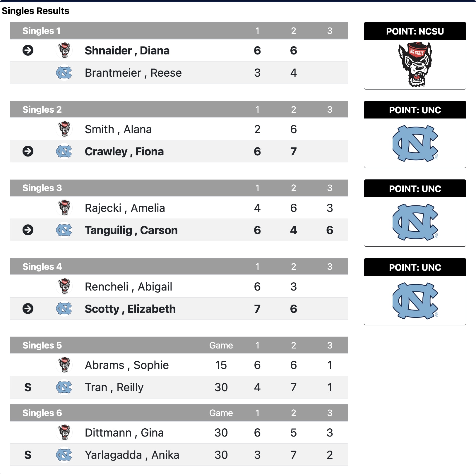476x474 pixels.
Task: Click player name Abrams, Sophie
Action: coord(127,365)
